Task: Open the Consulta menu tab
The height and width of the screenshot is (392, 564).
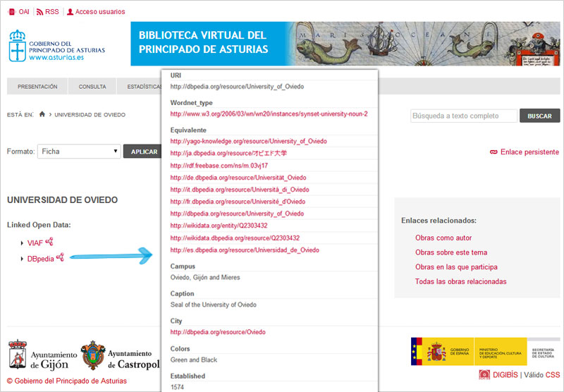Action: (x=92, y=87)
